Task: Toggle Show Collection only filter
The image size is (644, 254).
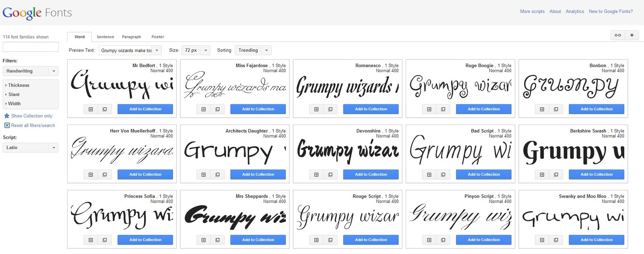Action: 28,116
